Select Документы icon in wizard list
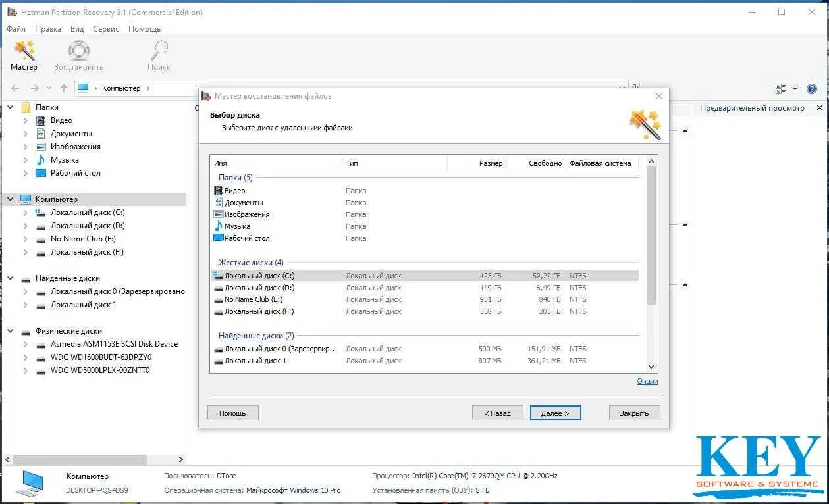 click(219, 203)
